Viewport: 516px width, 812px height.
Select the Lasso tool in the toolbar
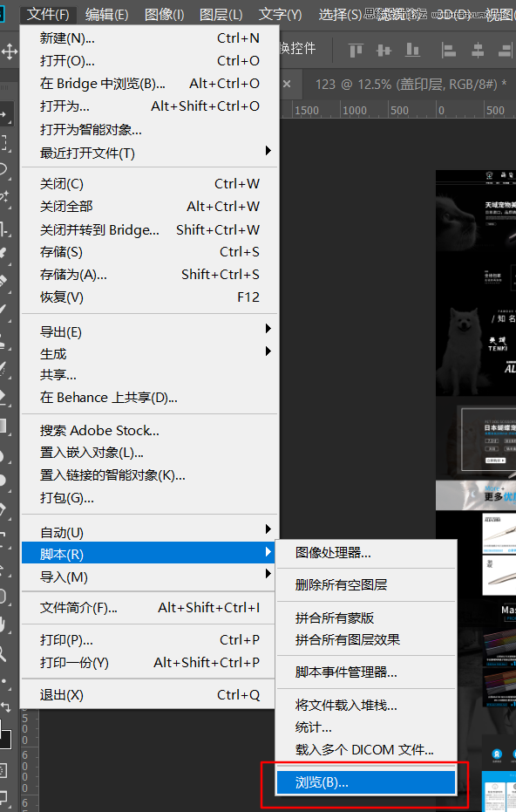coord(4,169)
